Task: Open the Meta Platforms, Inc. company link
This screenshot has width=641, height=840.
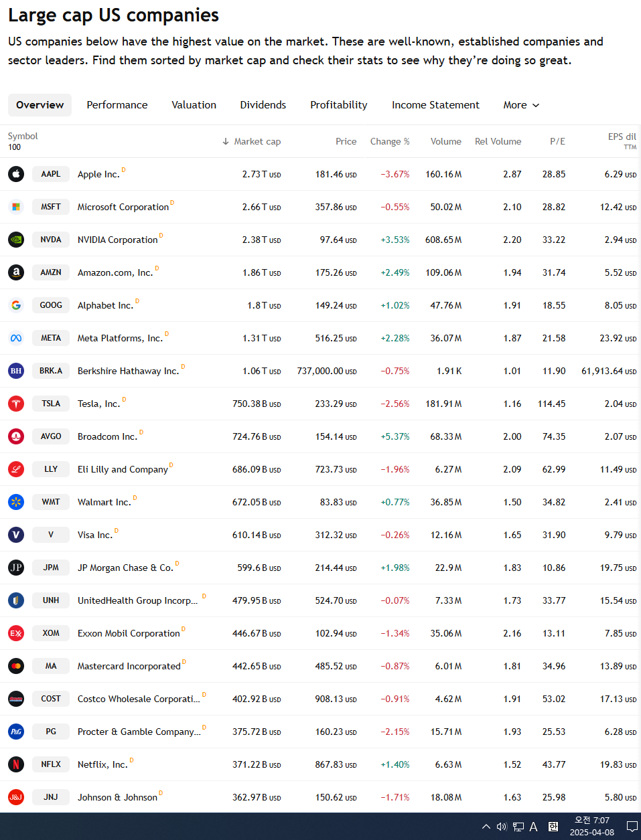Action: tap(121, 339)
